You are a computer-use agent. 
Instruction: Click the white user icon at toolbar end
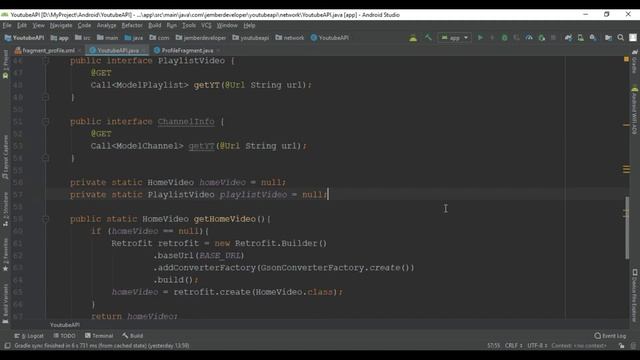633,38
